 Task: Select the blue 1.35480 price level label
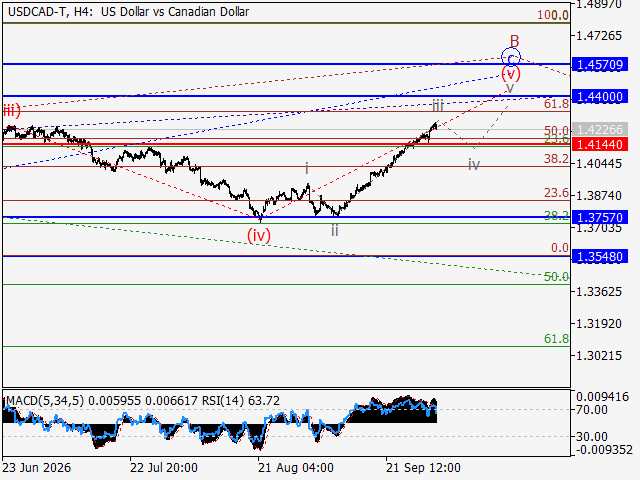(600, 256)
